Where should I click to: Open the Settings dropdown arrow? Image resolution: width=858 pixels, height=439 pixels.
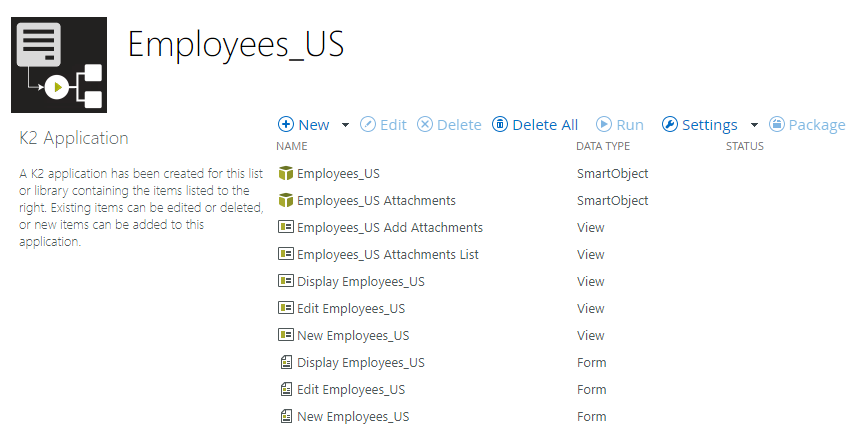[754, 125]
